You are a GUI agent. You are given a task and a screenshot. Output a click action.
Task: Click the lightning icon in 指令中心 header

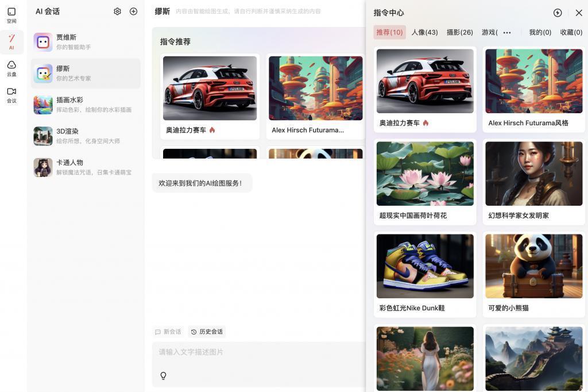[557, 12]
